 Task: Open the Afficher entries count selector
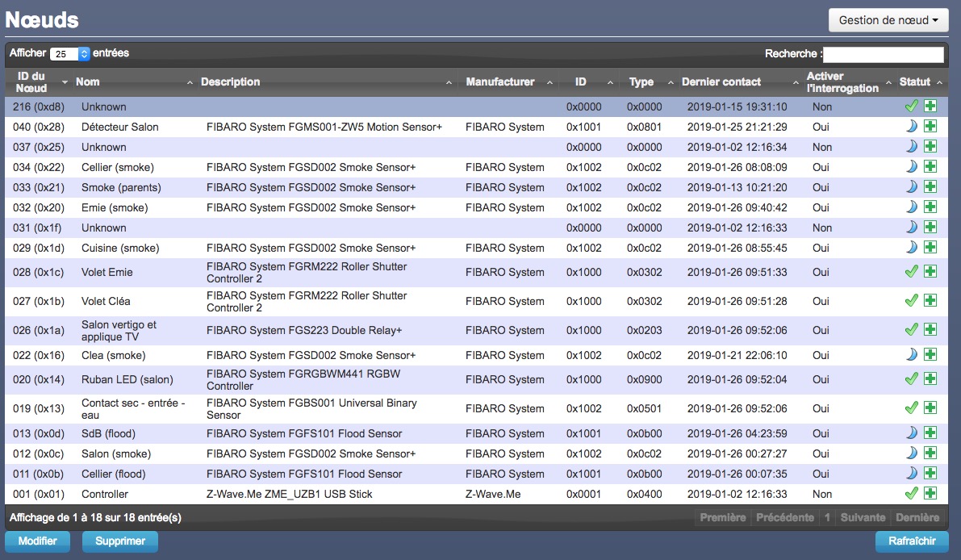point(69,54)
